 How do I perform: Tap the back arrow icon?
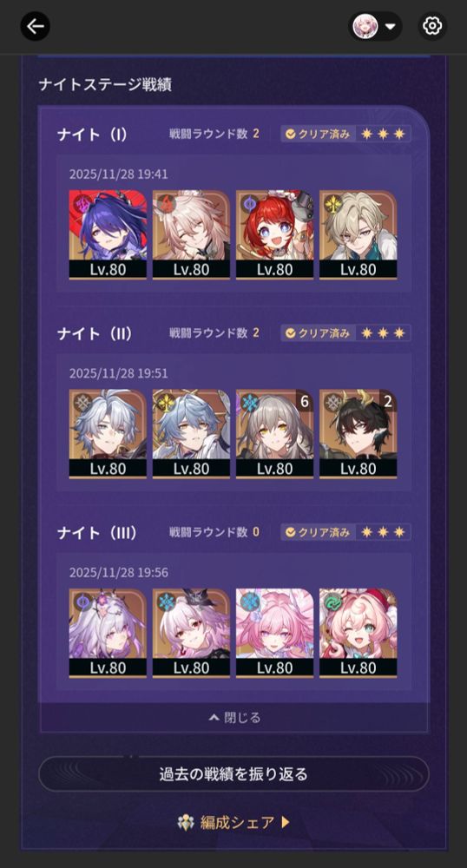click(x=36, y=26)
